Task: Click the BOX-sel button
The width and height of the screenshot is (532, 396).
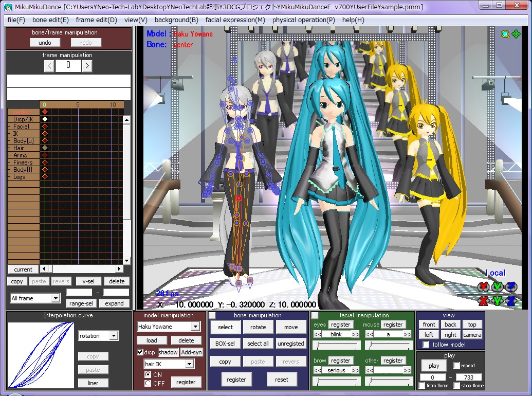Action: (x=225, y=344)
